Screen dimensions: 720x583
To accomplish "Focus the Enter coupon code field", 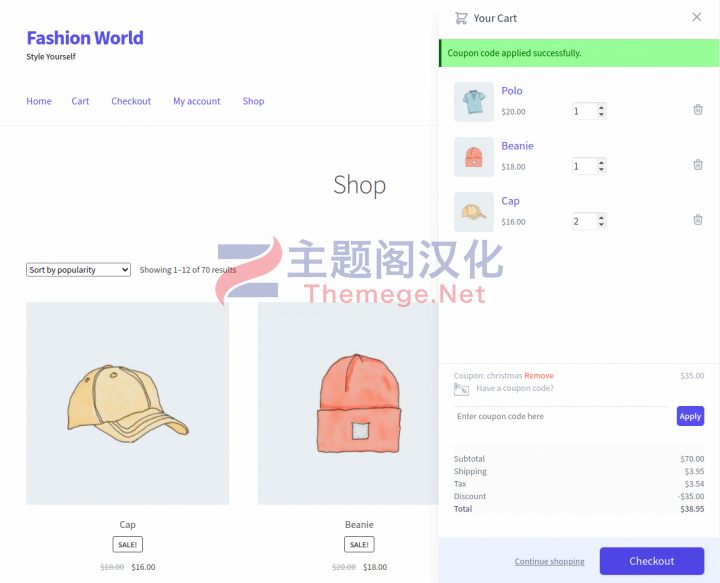I will (x=561, y=416).
